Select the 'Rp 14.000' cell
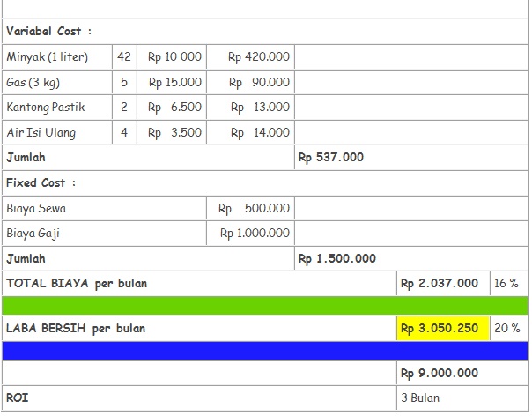The height and width of the screenshot is (416, 532). [251, 132]
